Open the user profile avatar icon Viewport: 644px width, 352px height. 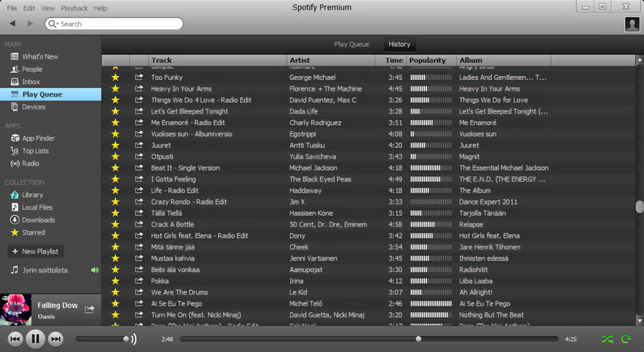[x=632, y=24]
